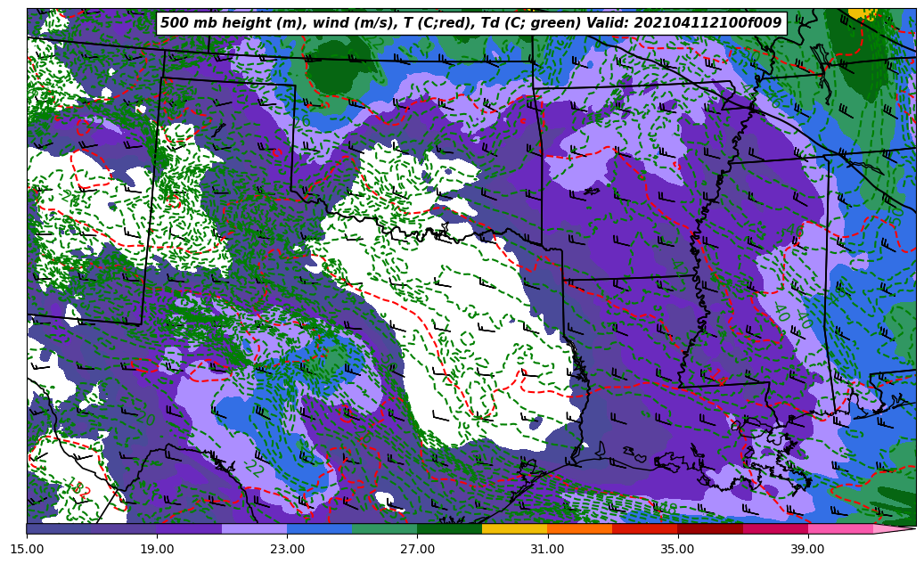924x564 pixels.
Task: Click the dark green colorbar segment
Action: tap(449, 528)
